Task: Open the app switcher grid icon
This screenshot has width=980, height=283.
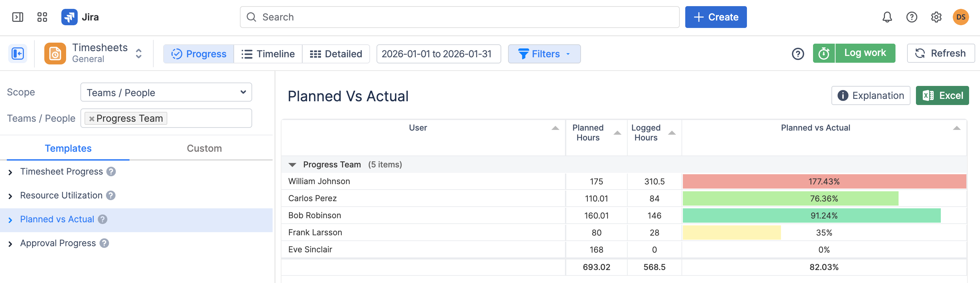Action: (x=42, y=17)
